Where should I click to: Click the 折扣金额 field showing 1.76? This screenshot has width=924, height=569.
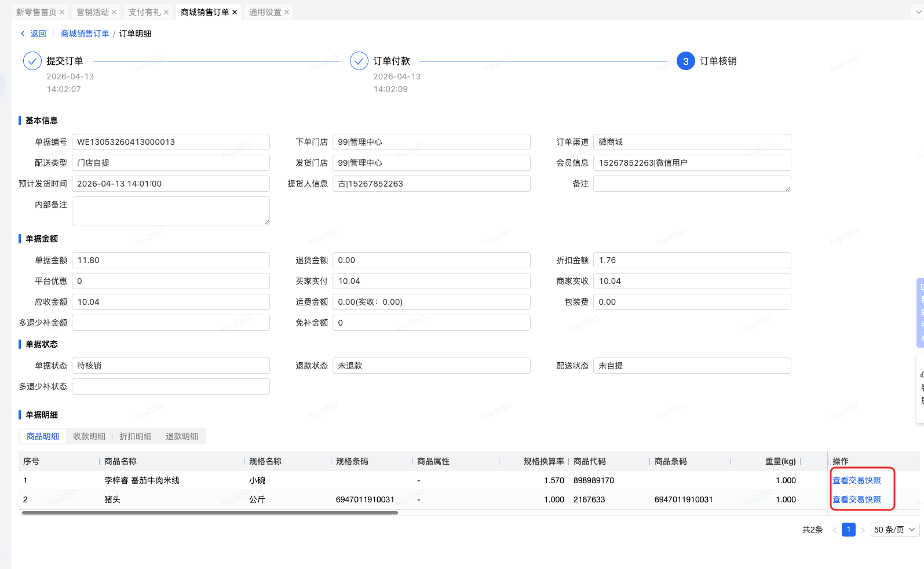click(x=692, y=260)
